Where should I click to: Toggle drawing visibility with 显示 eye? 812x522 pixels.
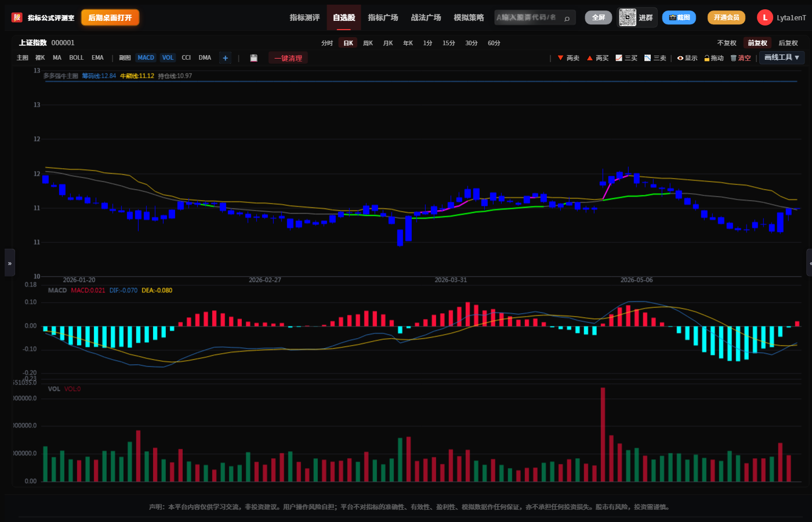point(687,58)
